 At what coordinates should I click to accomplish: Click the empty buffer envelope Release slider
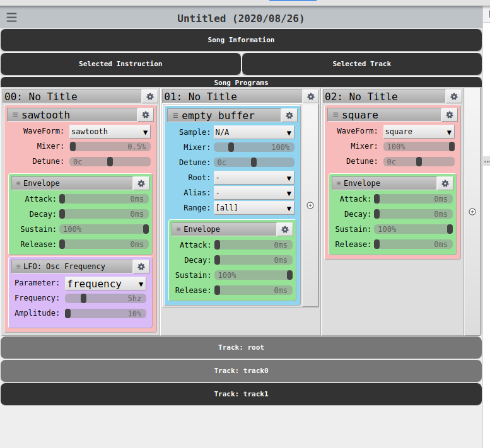(x=253, y=290)
